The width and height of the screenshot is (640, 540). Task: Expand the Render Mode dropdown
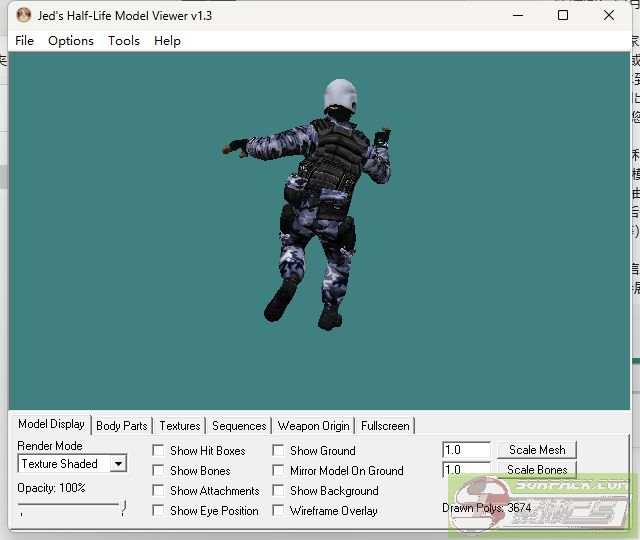coord(118,464)
